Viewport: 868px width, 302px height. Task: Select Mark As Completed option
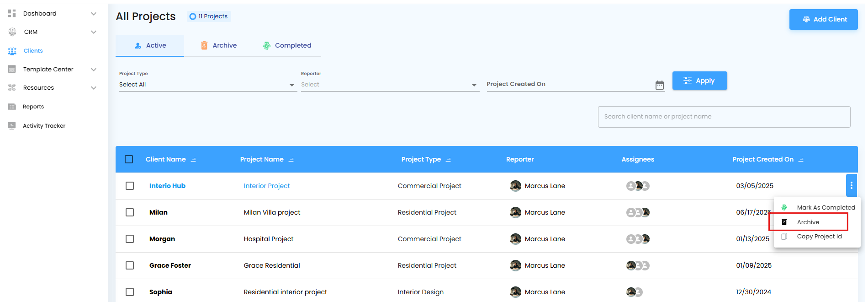click(826, 207)
